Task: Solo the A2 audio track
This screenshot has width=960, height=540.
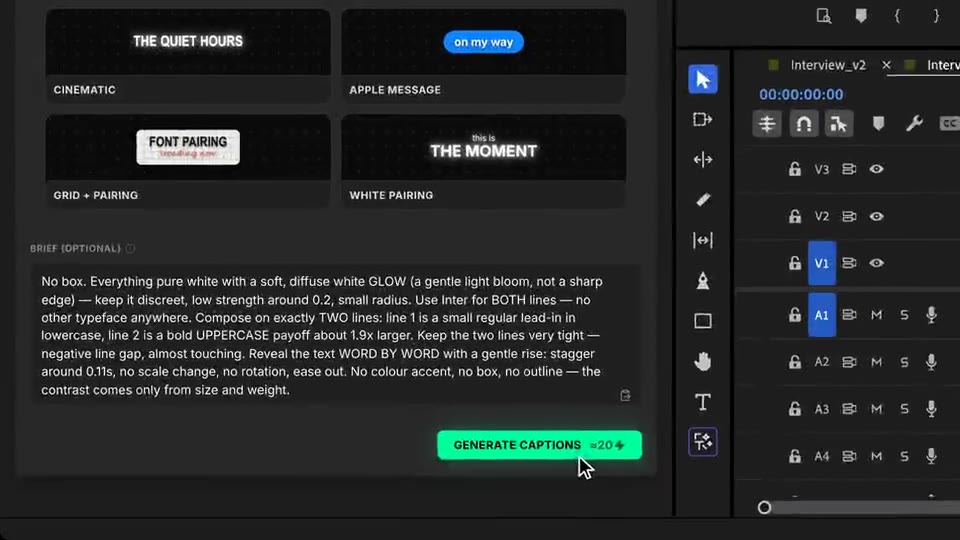Action: (x=904, y=362)
